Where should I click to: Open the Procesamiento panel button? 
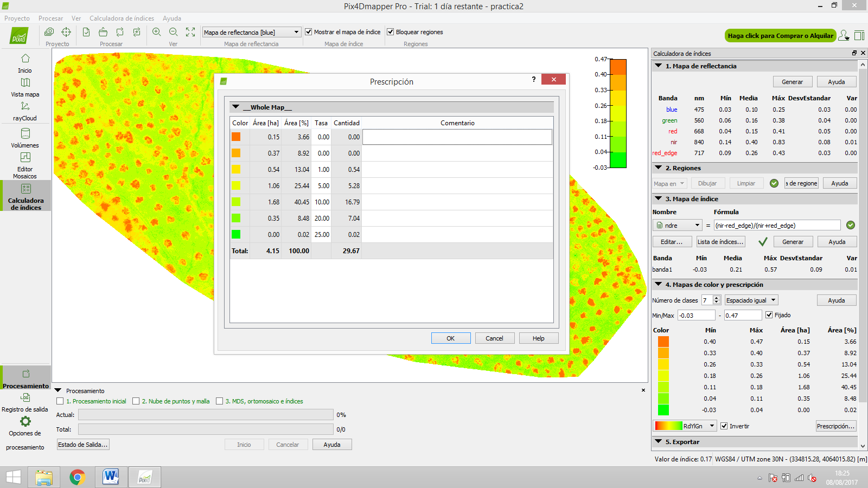(x=25, y=378)
